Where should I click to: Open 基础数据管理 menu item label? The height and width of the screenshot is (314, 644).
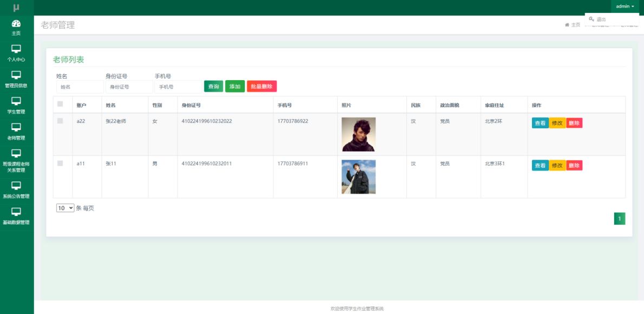pyautogui.click(x=16, y=223)
